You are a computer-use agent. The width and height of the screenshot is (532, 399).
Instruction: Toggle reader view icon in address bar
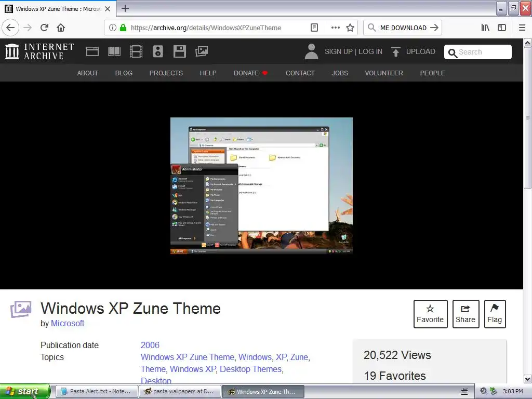tap(314, 28)
